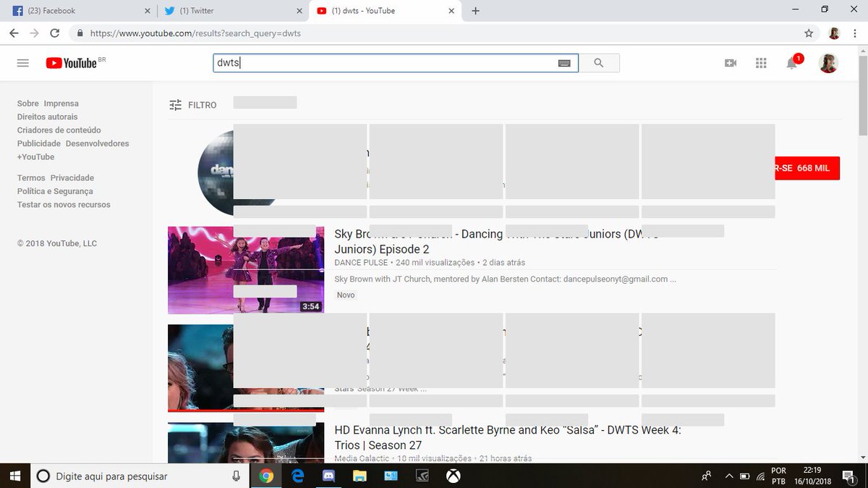Open a new browser tab
This screenshot has width=868, height=488.
(x=475, y=11)
